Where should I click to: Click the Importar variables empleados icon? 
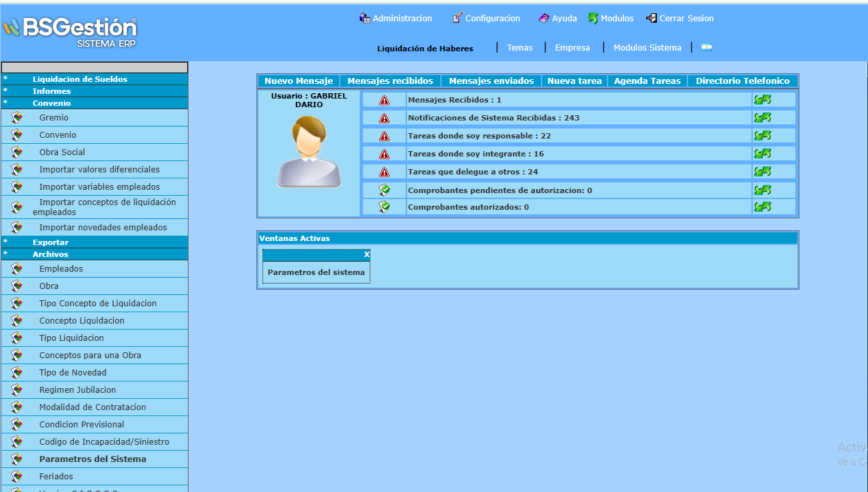17,186
